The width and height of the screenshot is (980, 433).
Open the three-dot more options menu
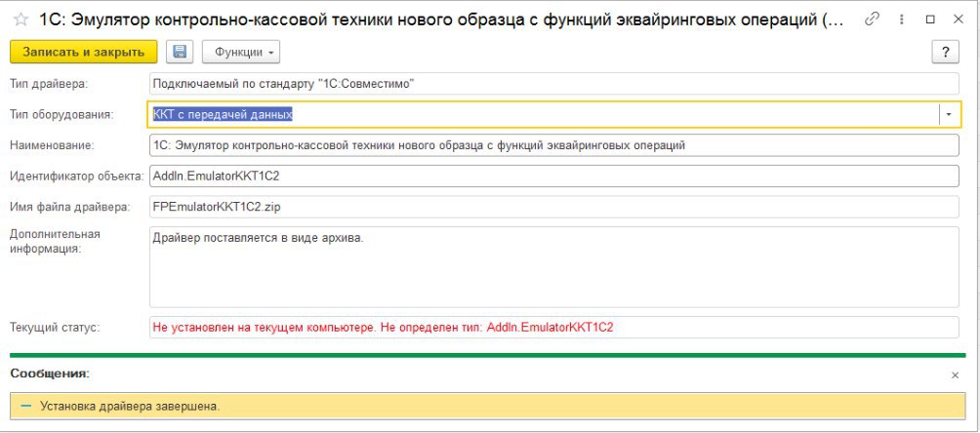point(901,20)
